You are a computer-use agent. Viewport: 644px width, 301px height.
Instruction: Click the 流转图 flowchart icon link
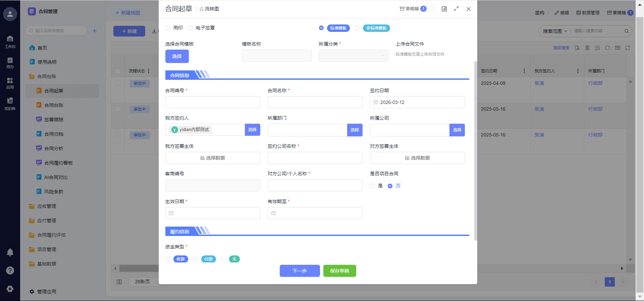click(x=209, y=9)
